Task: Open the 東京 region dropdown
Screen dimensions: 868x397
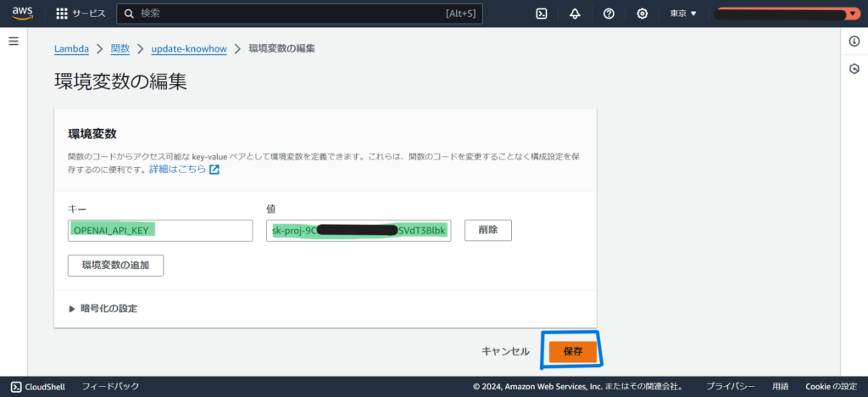Action: click(682, 14)
